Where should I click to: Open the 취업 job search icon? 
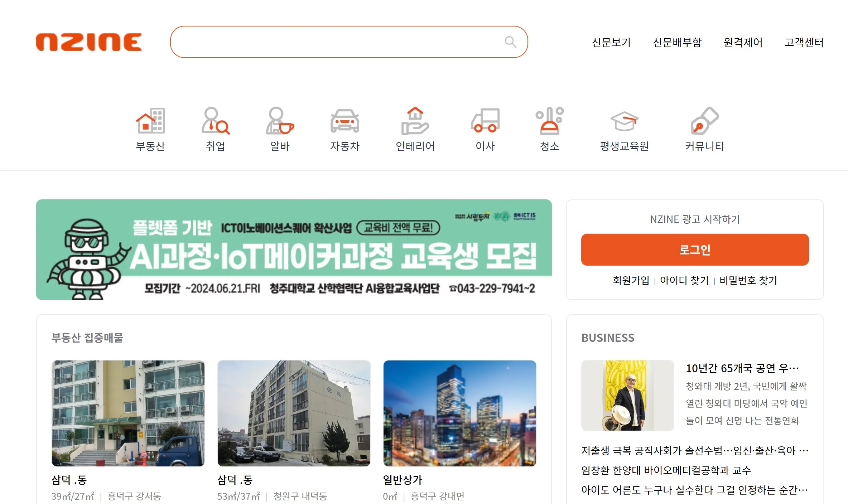(x=215, y=121)
